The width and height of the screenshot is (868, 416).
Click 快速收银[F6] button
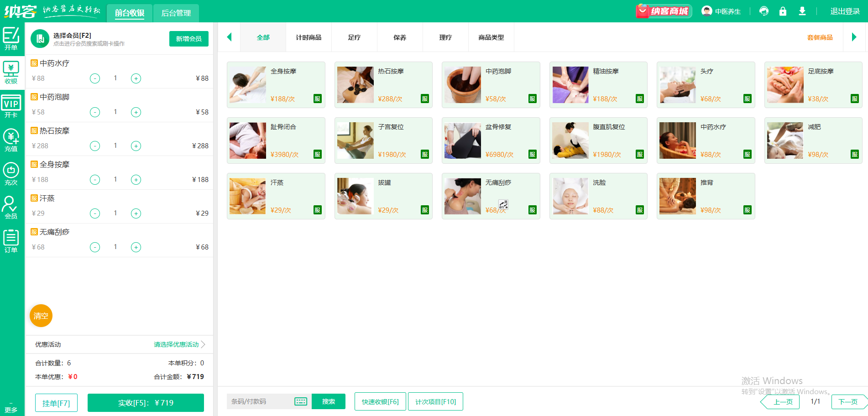tap(380, 401)
